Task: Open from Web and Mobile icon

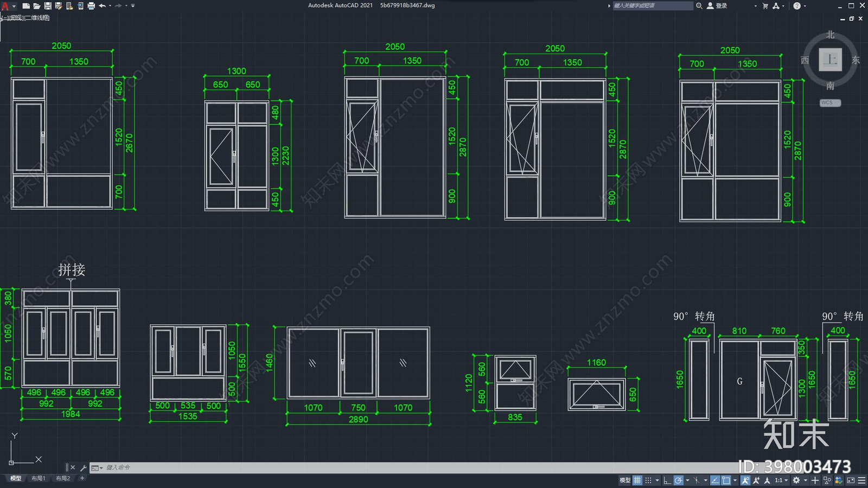Action: pos(69,6)
